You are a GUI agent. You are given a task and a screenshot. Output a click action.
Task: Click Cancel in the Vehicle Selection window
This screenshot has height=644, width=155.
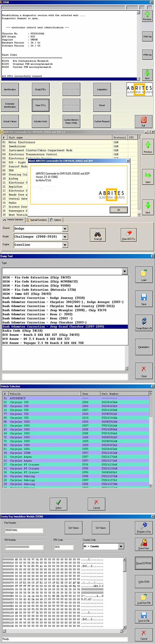(x=97, y=504)
